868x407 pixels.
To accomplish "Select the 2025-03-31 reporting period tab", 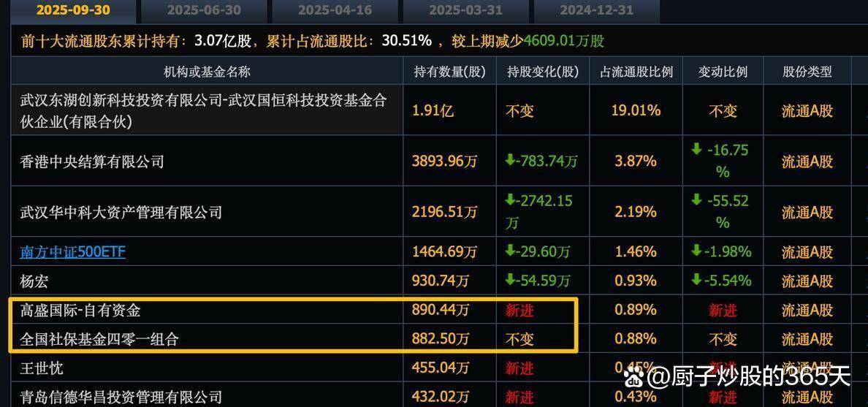I will pyautogui.click(x=465, y=10).
